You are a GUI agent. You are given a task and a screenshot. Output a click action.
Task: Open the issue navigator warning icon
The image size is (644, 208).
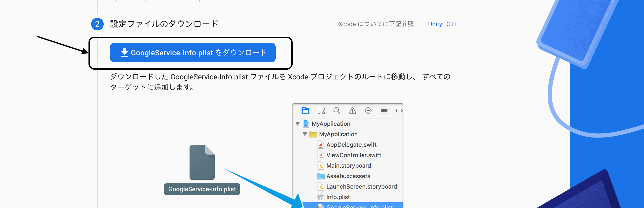353,111
